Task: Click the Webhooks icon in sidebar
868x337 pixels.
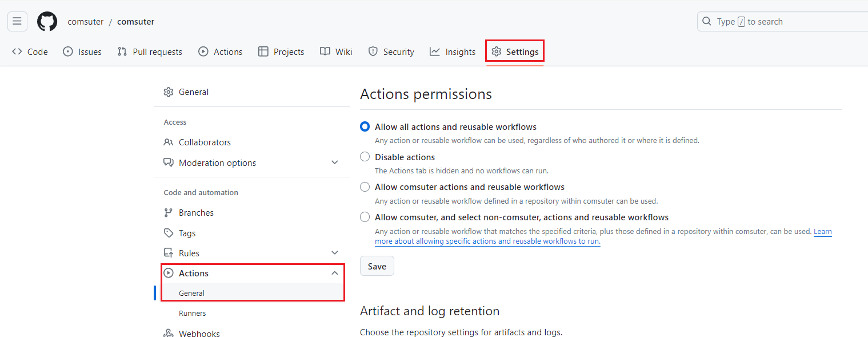Action: coord(169,333)
